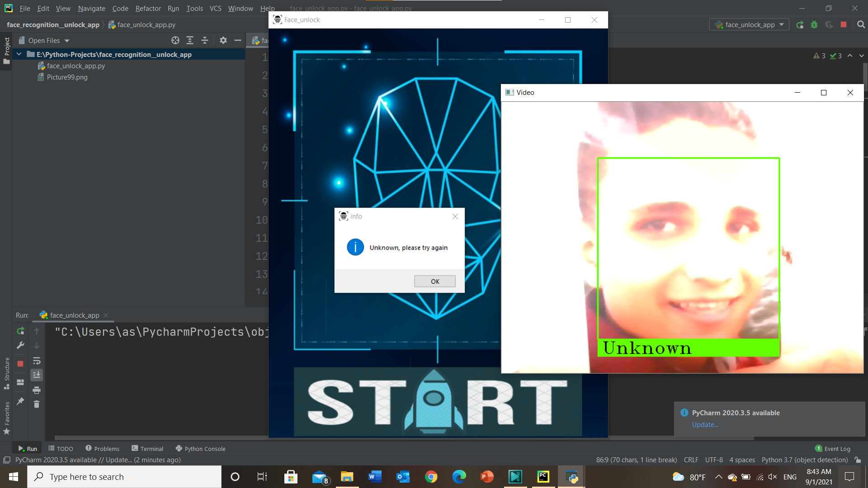This screenshot has width=868, height=488.
Task: Click UTF-8 encoding in status bar
Action: (714, 460)
